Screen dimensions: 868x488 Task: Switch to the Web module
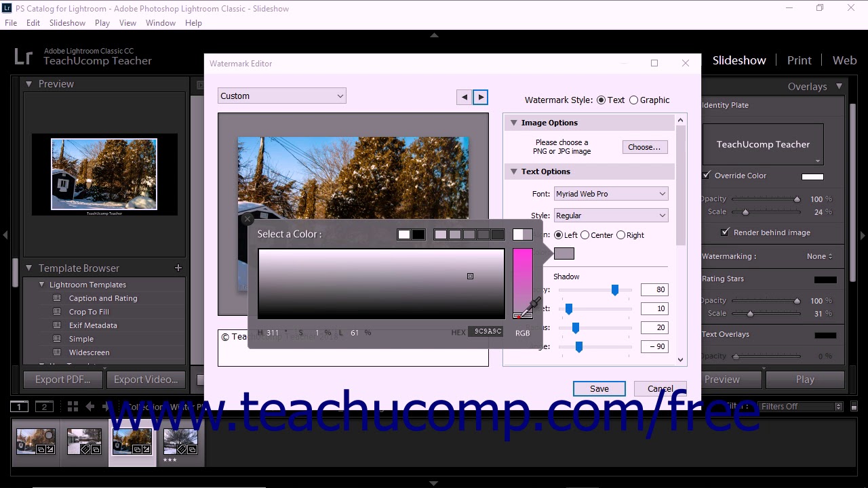click(x=844, y=60)
